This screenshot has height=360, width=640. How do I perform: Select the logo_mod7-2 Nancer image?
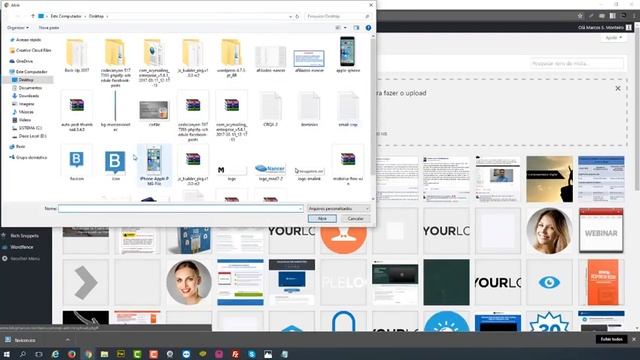coord(270,171)
